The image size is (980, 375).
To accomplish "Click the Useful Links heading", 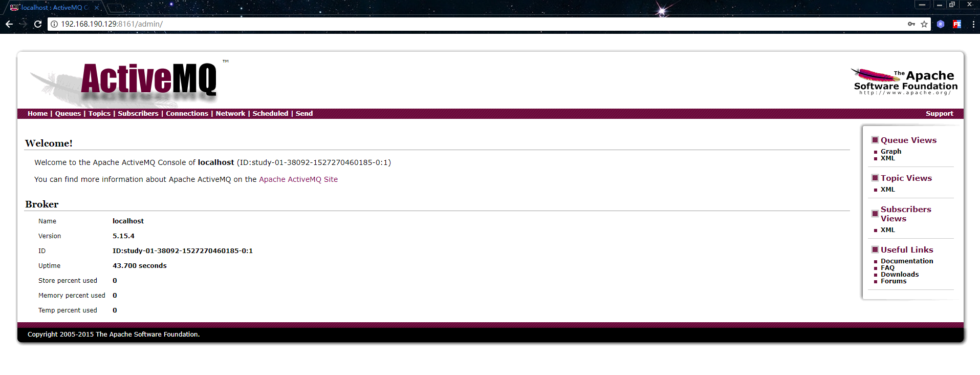I will 907,250.
